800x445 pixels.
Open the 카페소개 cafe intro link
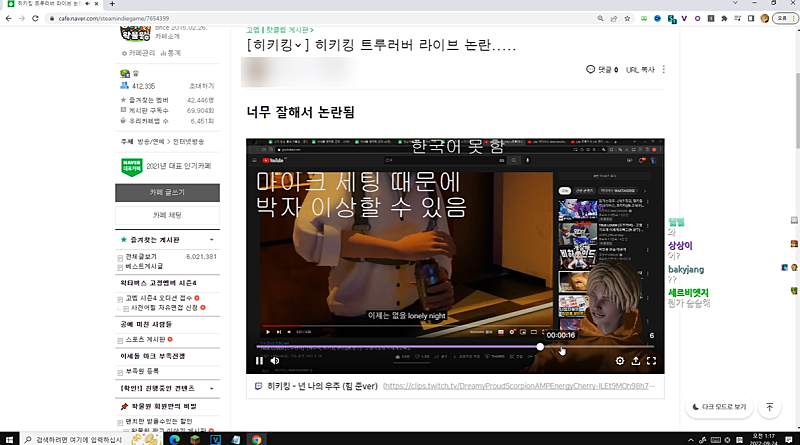click(x=167, y=37)
